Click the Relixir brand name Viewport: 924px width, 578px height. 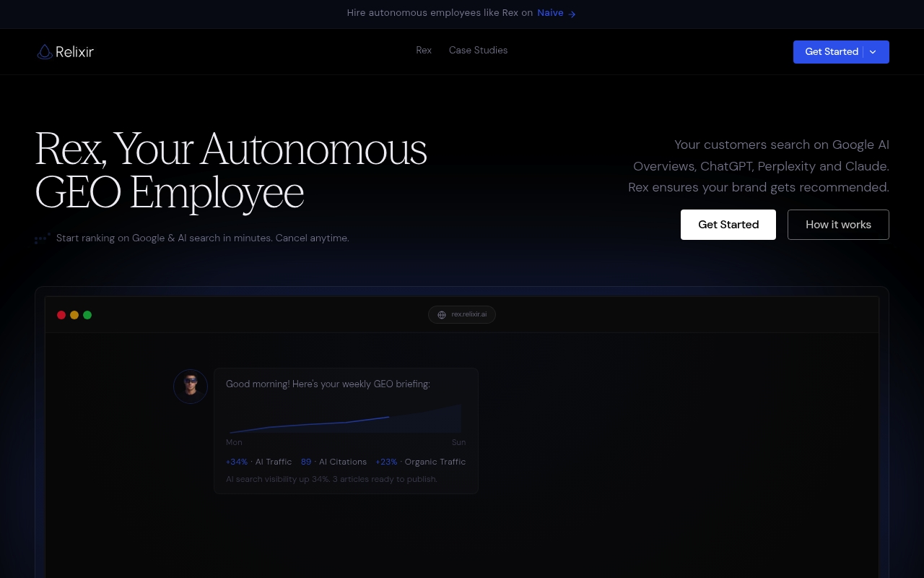point(74,51)
